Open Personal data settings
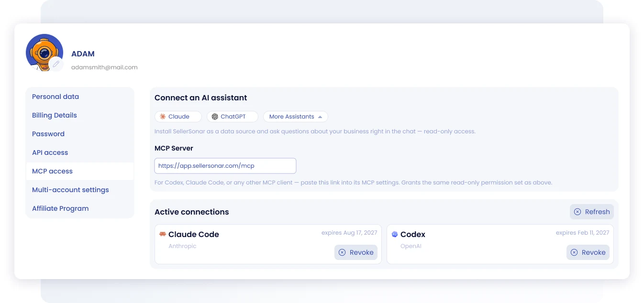This screenshot has width=644, height=303. pos(80,97)
